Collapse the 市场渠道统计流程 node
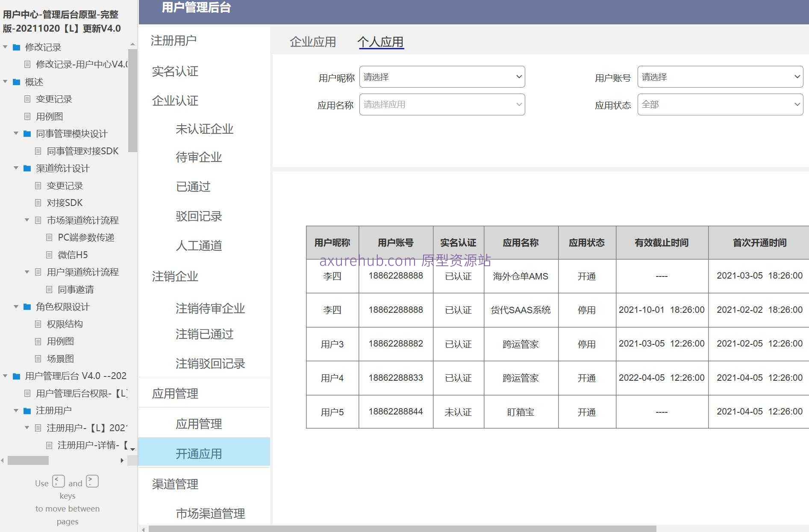 (x=26, y=220)
